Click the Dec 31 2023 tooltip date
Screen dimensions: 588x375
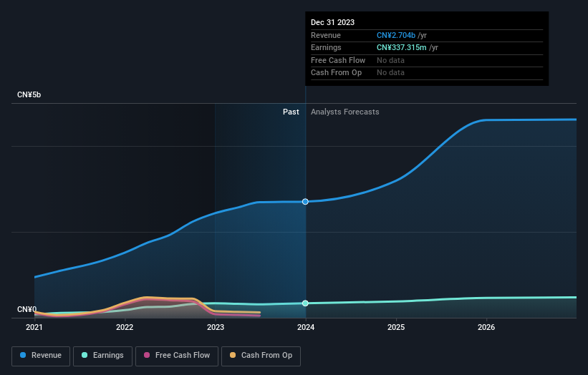pyautogui.click(x=332, y=22)
